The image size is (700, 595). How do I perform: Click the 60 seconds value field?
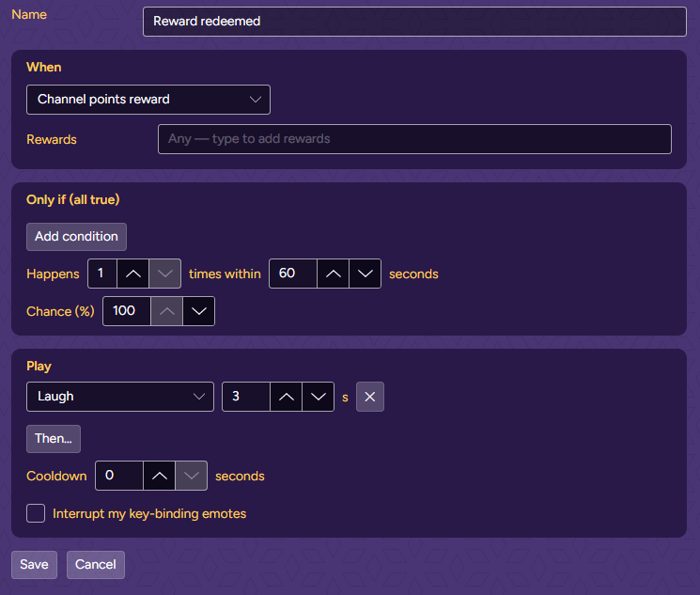[293, 274]
